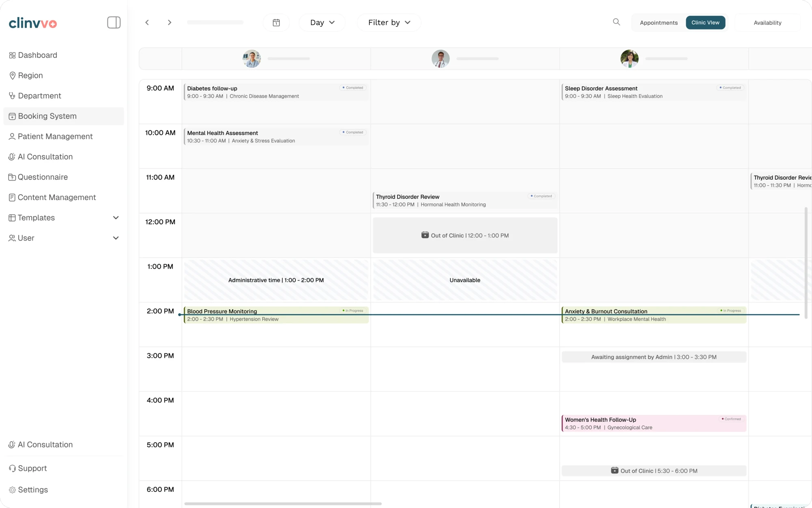Click the second doctor's avatar
812x508 pixels.
[x=441, y=59]
